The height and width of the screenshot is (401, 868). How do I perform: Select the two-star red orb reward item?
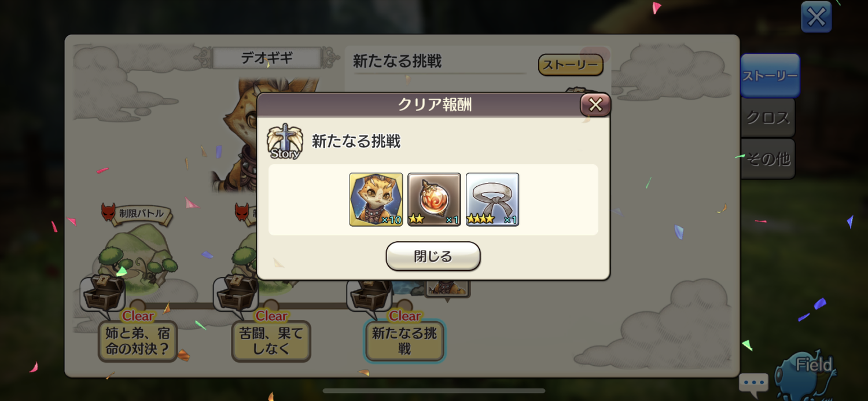[x=434, y=199]
